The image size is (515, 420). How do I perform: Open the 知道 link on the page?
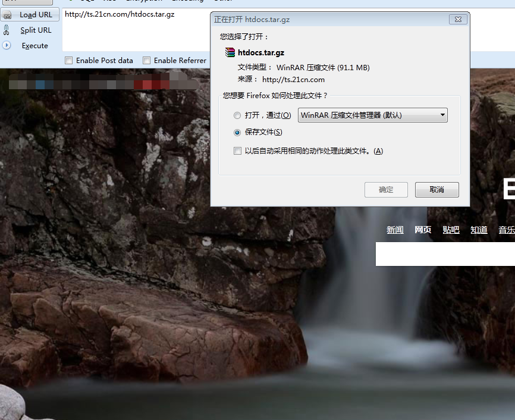(479, 230)
